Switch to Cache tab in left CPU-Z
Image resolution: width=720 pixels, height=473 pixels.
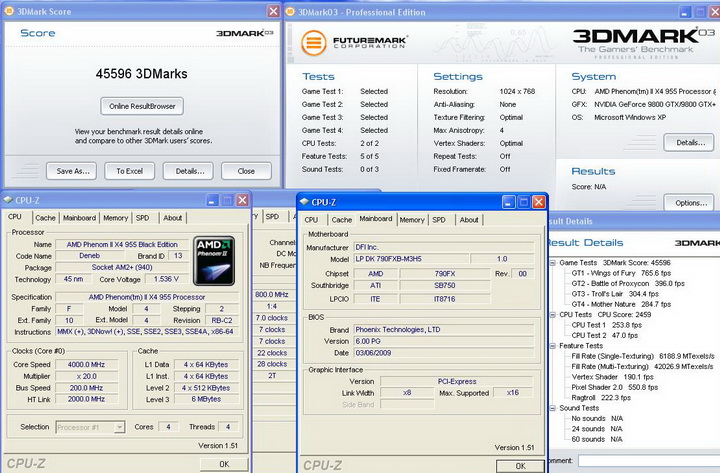point(45,218)
